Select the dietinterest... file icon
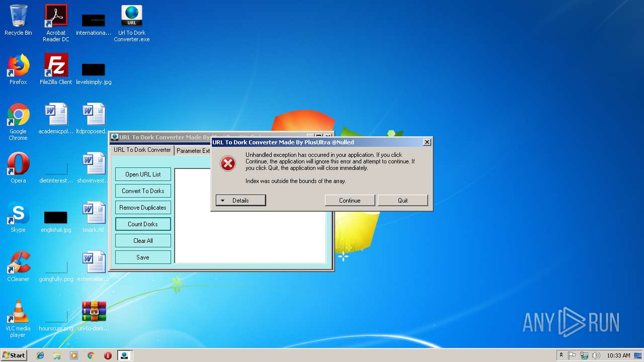 click(x=56, y=172)
